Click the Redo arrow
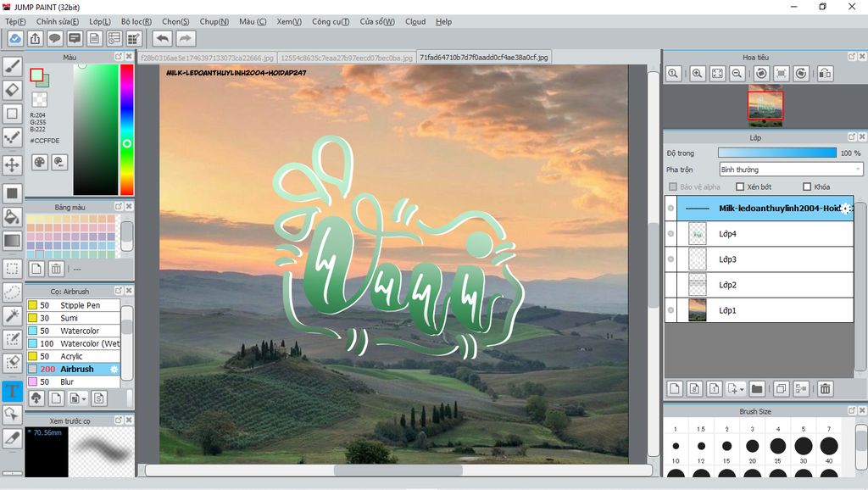The image size is (868, 490). (x=186, y=38)
